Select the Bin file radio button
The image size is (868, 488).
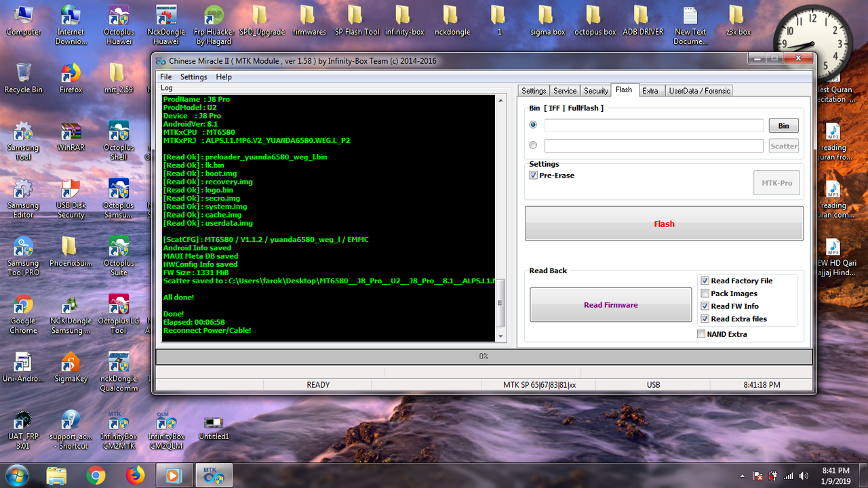click(x=533, y=125)
